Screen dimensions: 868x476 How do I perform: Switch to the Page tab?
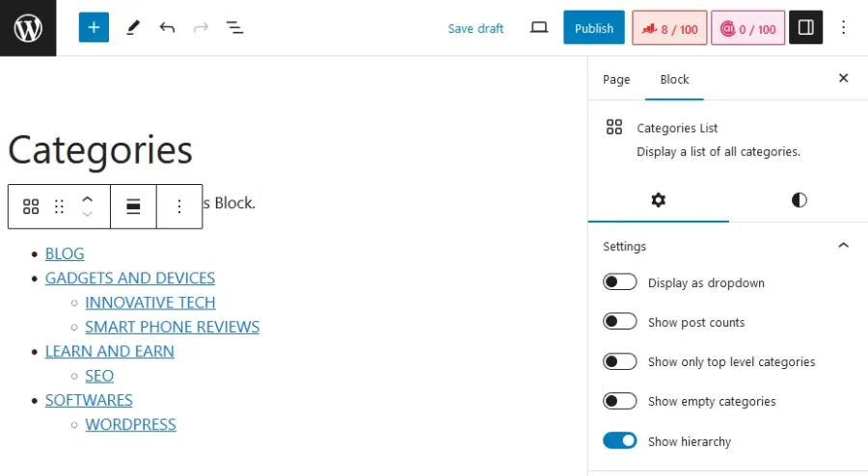coord(616,80)
